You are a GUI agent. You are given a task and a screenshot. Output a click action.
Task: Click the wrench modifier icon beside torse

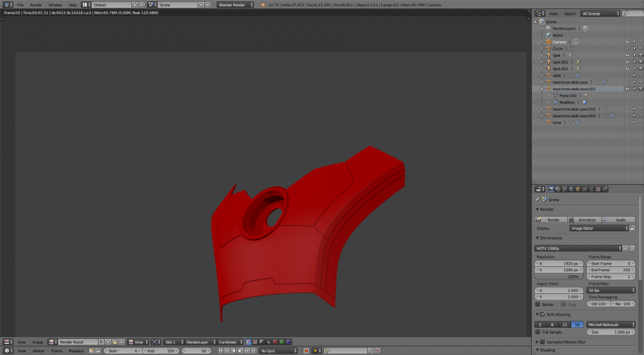pos(578,122)
